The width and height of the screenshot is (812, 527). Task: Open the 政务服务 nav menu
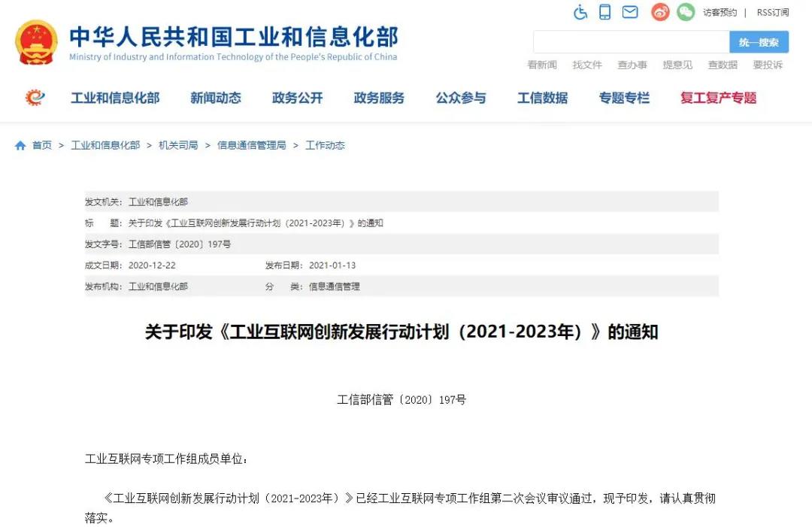pyautogui.click(x=379, y=98)
